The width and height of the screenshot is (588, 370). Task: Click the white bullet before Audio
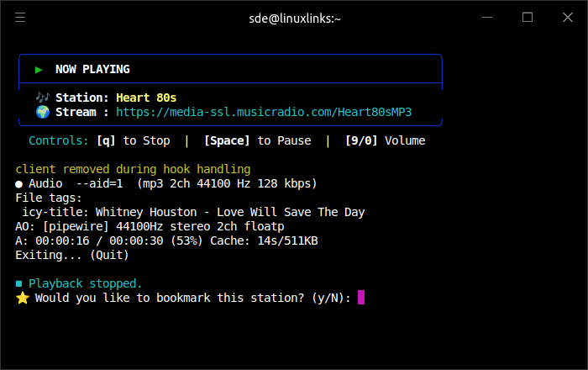click(x=19, y=183)
